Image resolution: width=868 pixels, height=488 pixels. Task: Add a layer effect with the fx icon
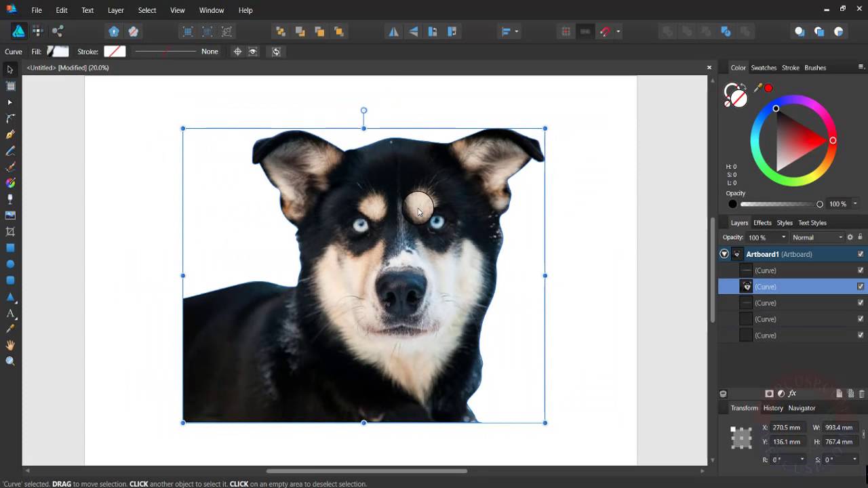[792, 394]
